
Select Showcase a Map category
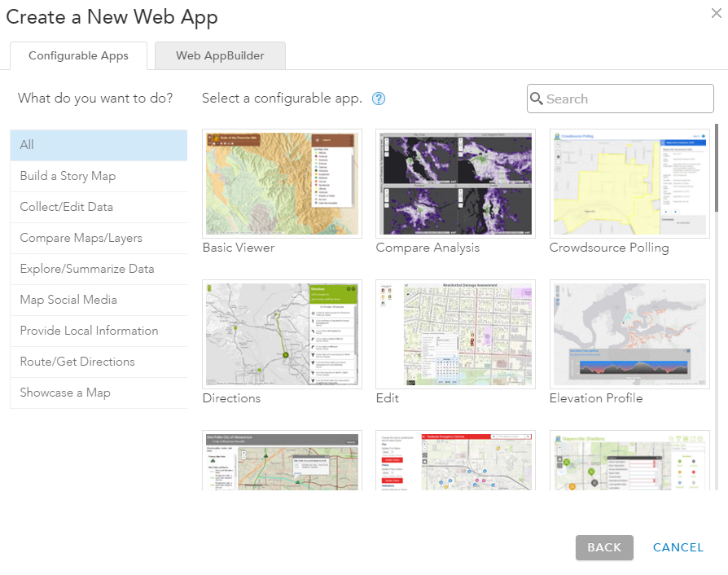pyautogui.click(x=99, y=393)
